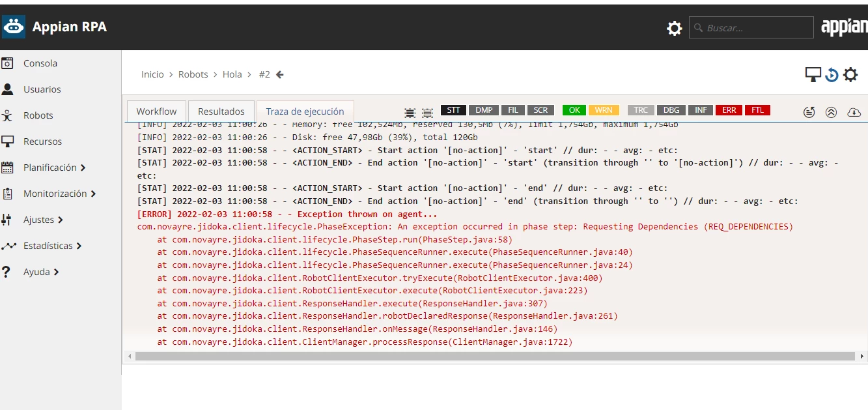Open the gear icon in page header

click(x=850, y=75)
